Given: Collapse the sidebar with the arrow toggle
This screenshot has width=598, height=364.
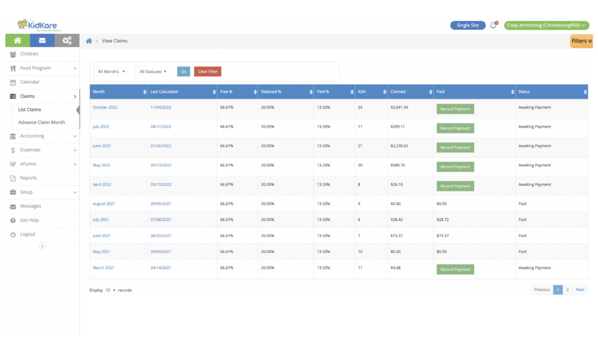Looking at the screenshot, I should coord(42,246).
